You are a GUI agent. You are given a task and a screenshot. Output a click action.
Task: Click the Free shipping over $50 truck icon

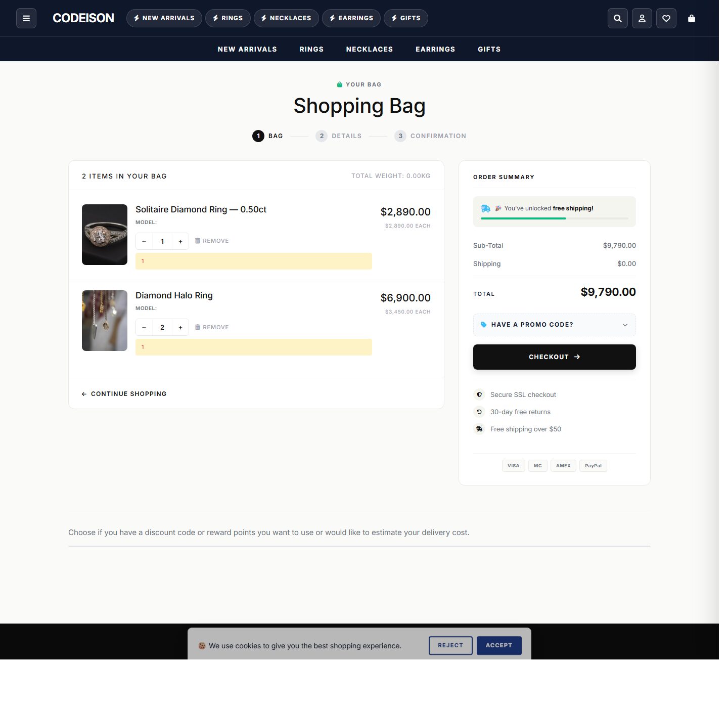click(x=479, y=429)
